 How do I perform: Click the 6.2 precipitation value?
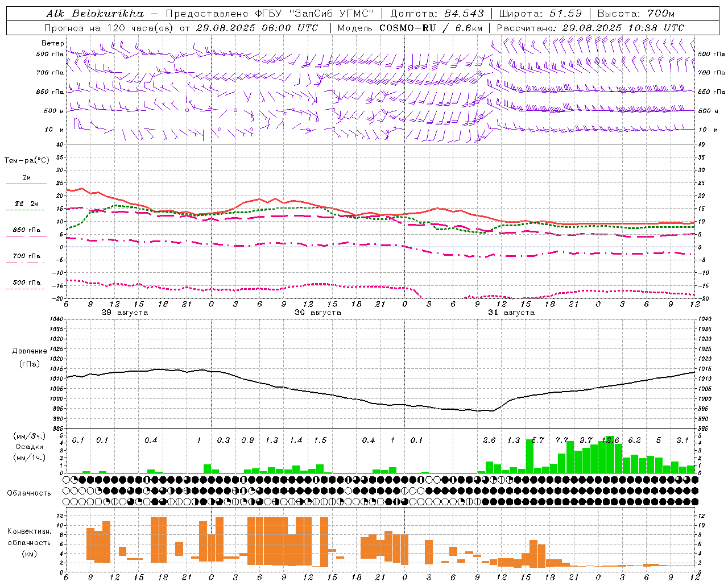click(634, 440)
